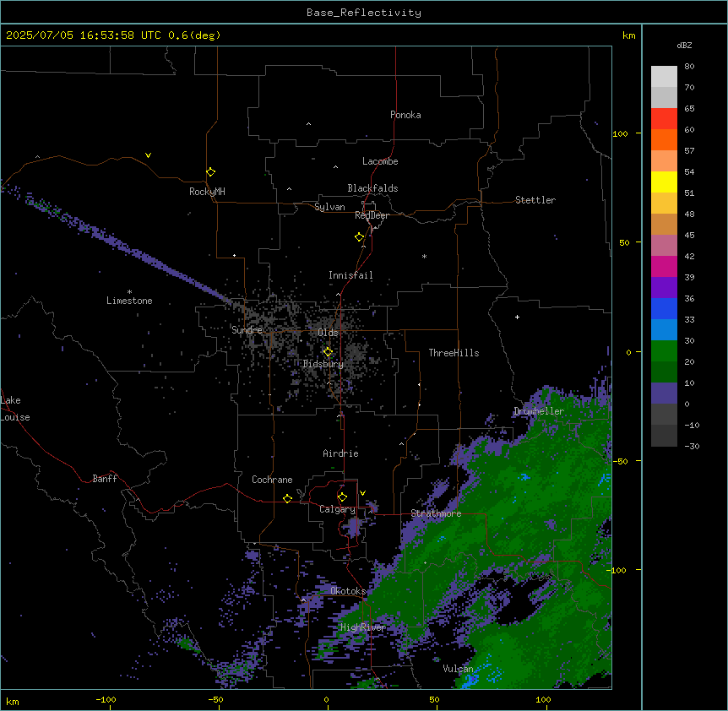
Task: Pick the light blue 33 dBZ swatch
Action: [664, 329]
